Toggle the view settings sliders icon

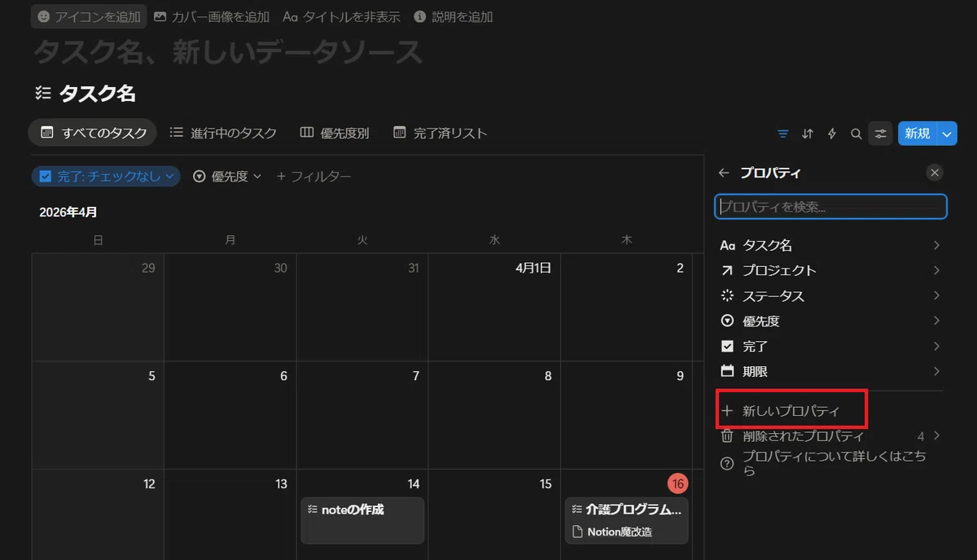pyautogui.click(x=880, y=133)
